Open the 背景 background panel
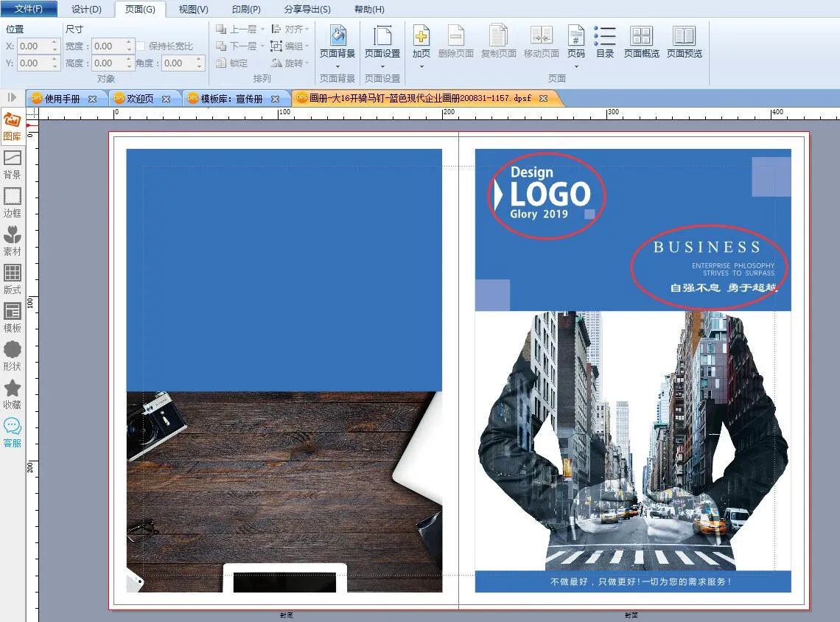 (x=12, y=164)
